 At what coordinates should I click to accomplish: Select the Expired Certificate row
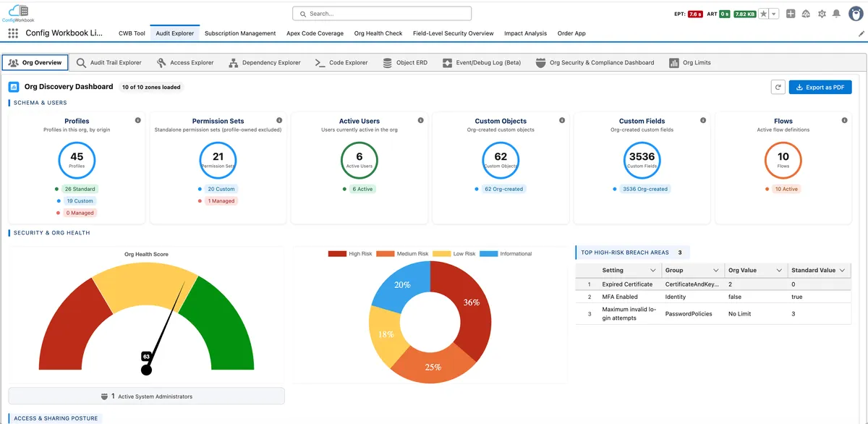(x=714, y=284)
